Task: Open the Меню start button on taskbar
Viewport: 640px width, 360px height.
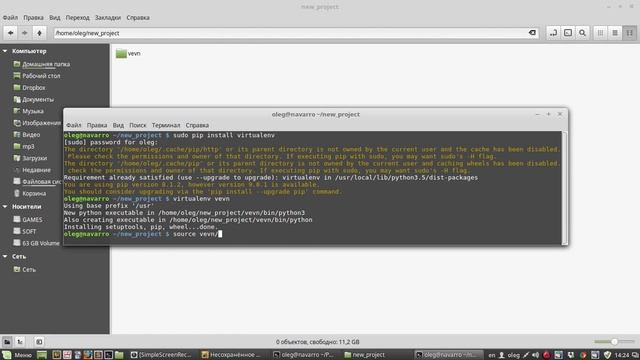Action: (17, 355)
